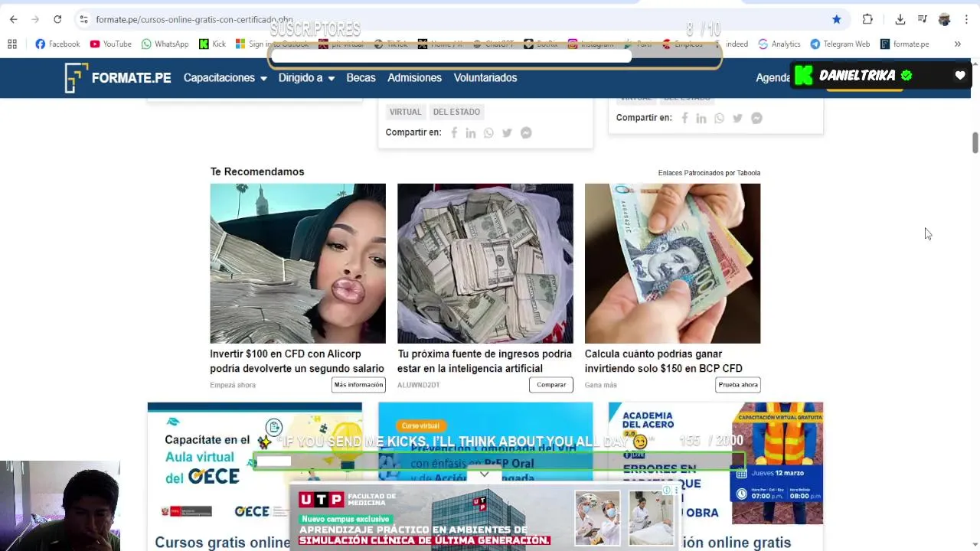Share middle course card on Twitter
Screen dimensions: 980x551
[507, 133]
